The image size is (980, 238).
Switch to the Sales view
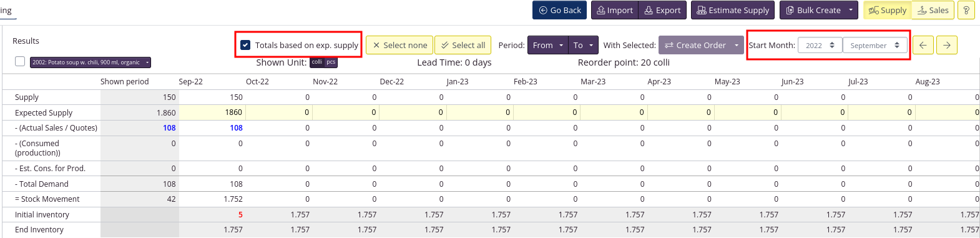(933, 10)
